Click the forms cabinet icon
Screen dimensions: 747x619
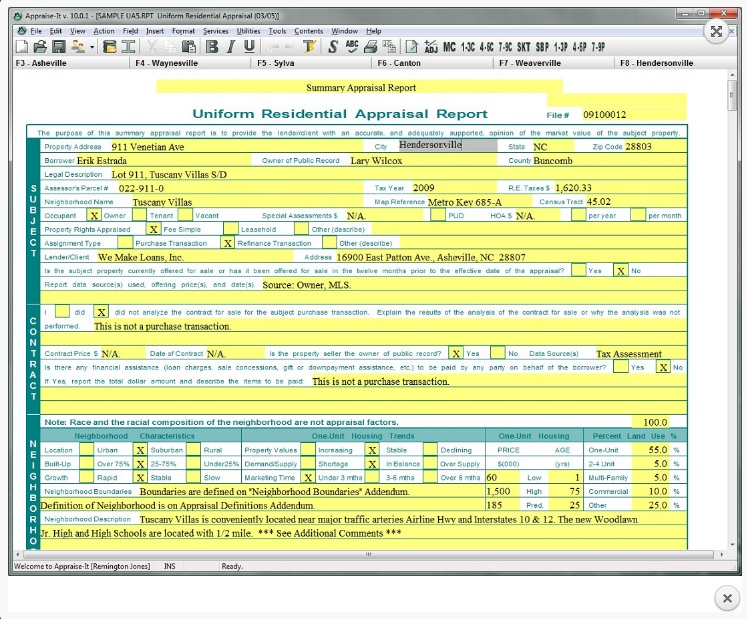pos(110,46)
